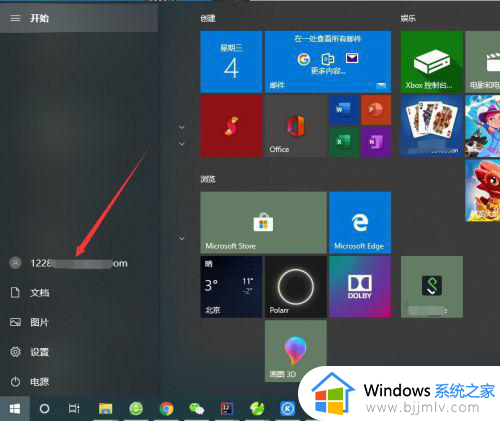This screenshot has width=500, height=421.
Task: Collapse the Start menu hamburger icon
Action: tap(15, 18)
